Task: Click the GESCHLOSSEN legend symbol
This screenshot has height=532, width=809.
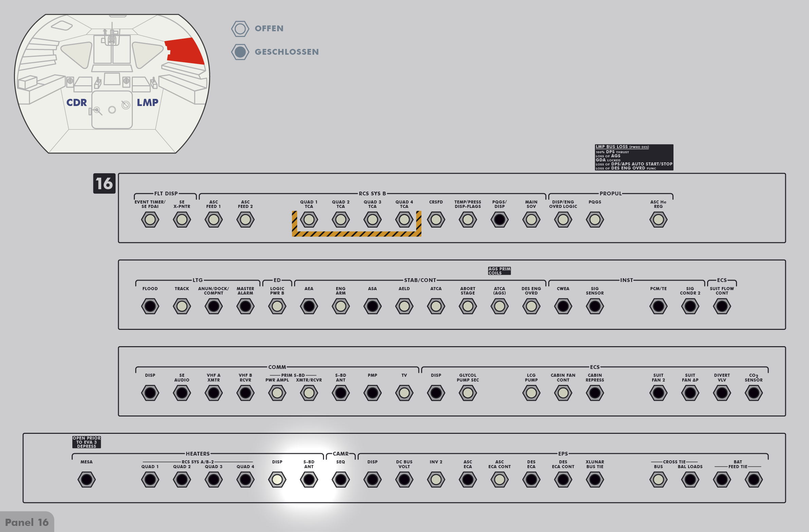Action: (x=240, y=52)
